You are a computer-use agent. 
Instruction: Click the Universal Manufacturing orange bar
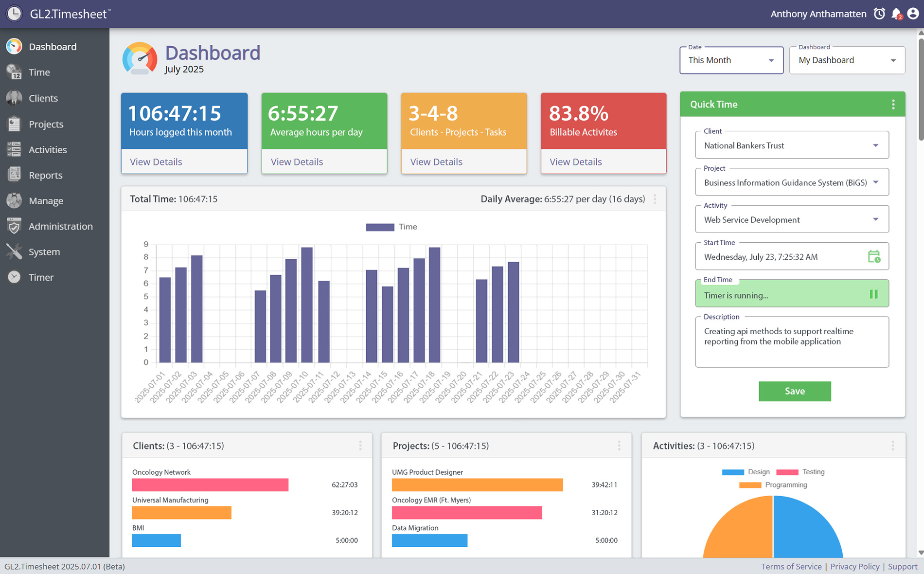182,513
